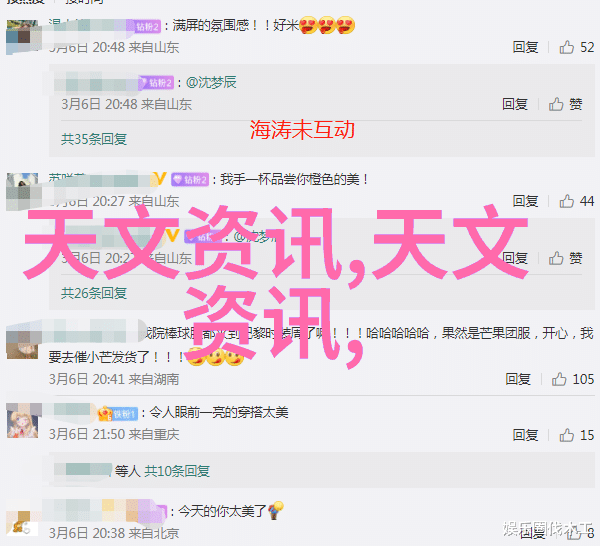
Task: Expand 共35条回复 replies
Action: (x=94, y=139)
